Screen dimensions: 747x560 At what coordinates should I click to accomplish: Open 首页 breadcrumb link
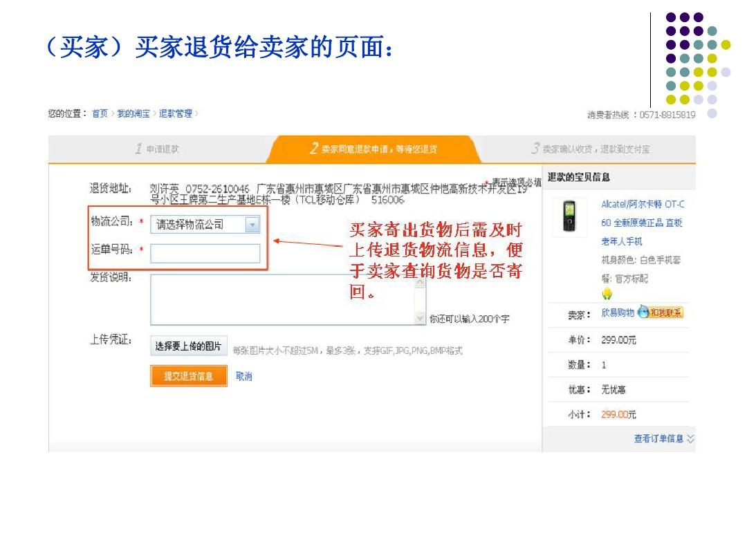point(100,113)
